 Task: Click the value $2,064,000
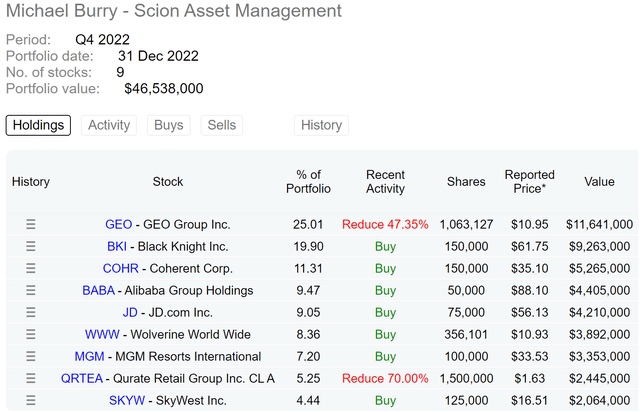pos(599,401)
